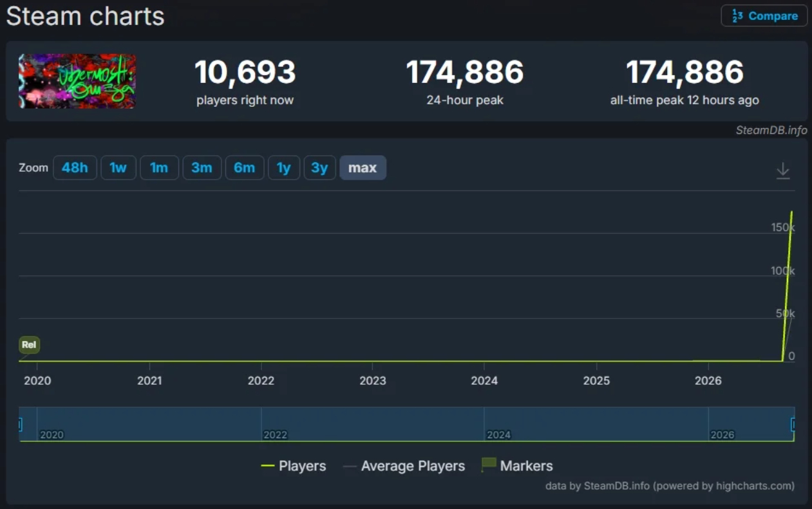Screen dimensions: 812x509
Task: Click the 2020 x-axis label on main chart
Action: [37, 381]
